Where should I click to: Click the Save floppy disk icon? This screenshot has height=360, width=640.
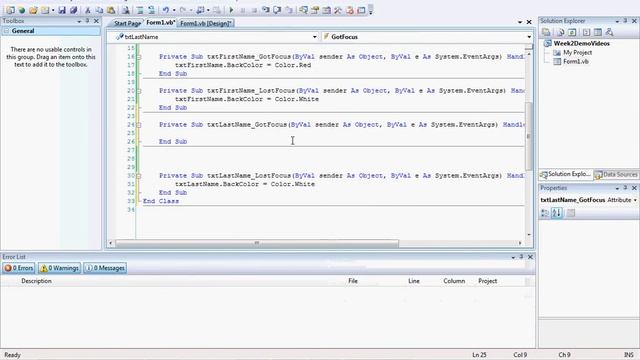point(62,10)
